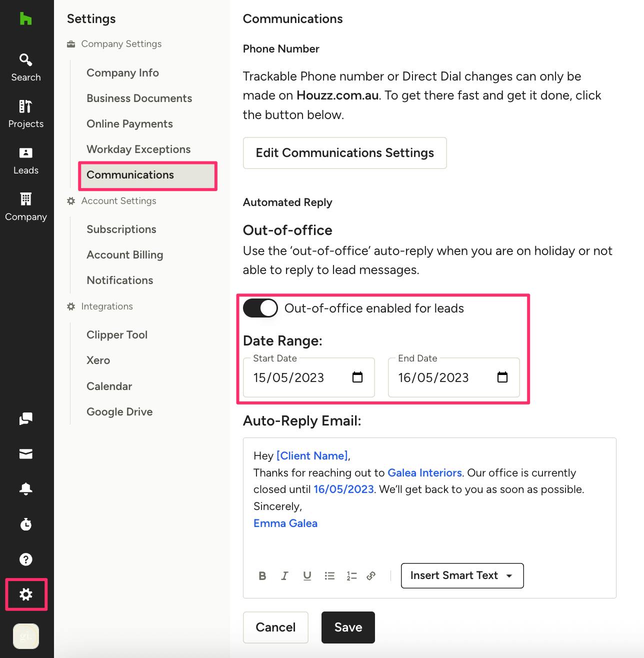Viewport: 644px width, 658px height.
Task: Open Search from the left sidebar
Action: (26, 67)
